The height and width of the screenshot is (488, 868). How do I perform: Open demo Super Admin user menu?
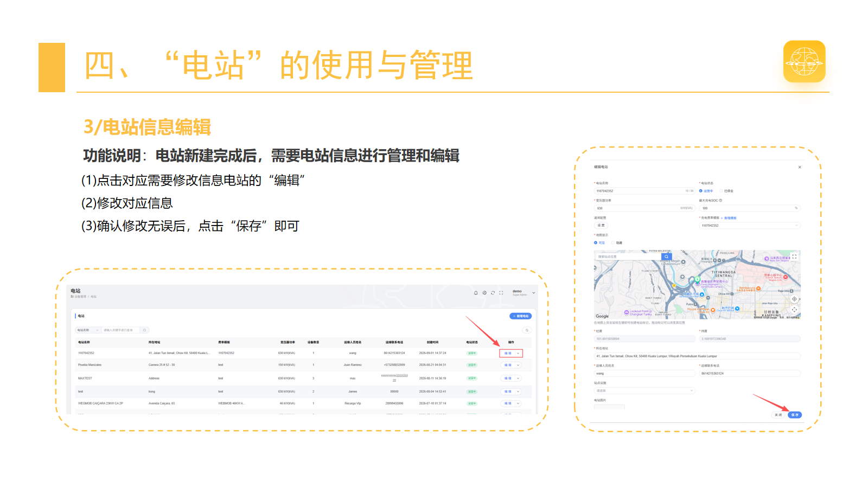(523, 293)
